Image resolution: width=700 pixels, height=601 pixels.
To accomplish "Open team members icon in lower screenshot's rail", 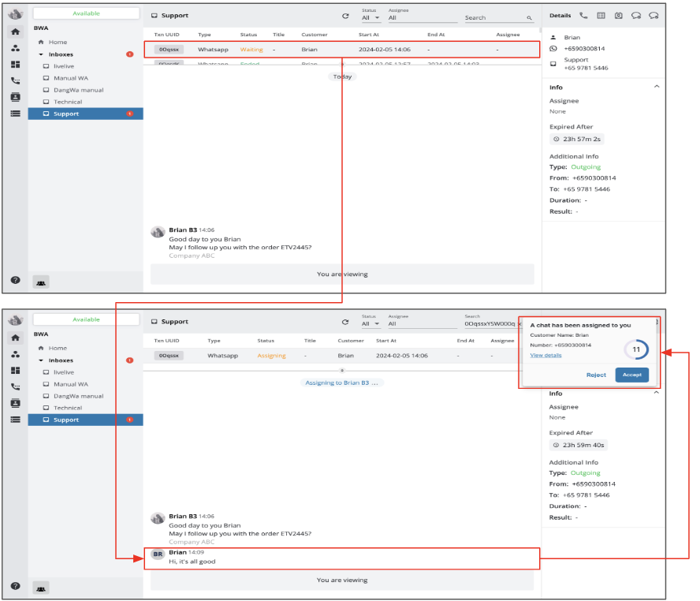I will point(15,354).
